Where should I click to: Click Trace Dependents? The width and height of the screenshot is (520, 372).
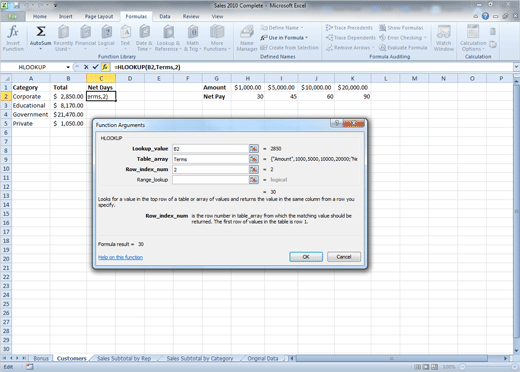351,38
